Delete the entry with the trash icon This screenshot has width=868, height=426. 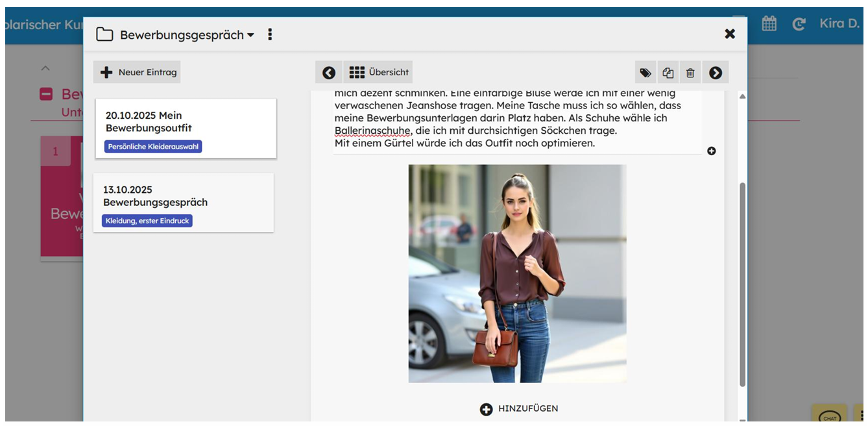click(x=690, y=73)
